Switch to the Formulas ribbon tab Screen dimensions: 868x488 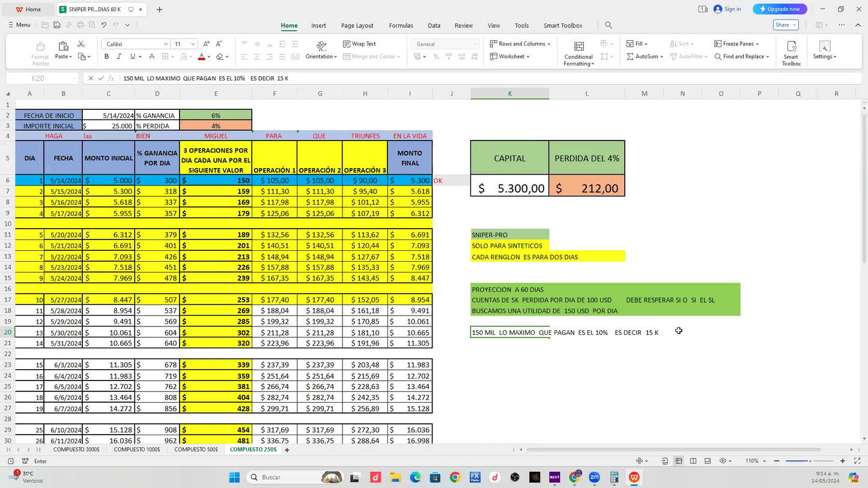point(401,25)
